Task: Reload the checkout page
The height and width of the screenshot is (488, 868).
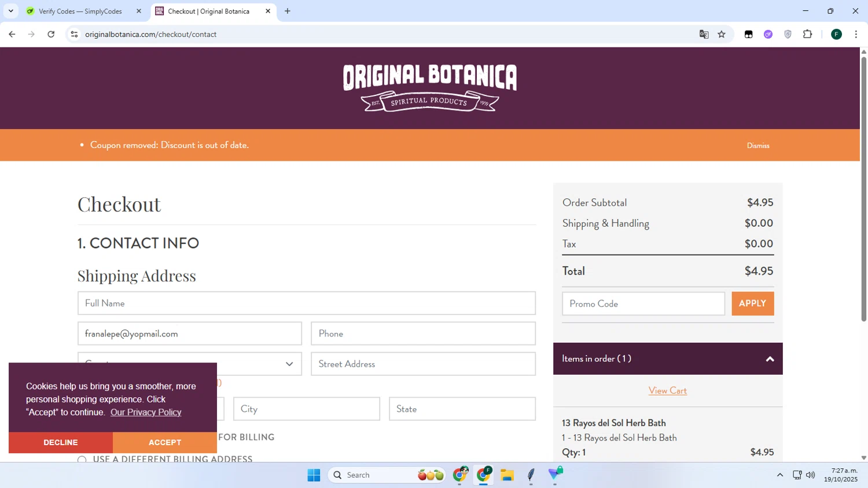Action: coord(51,34)
